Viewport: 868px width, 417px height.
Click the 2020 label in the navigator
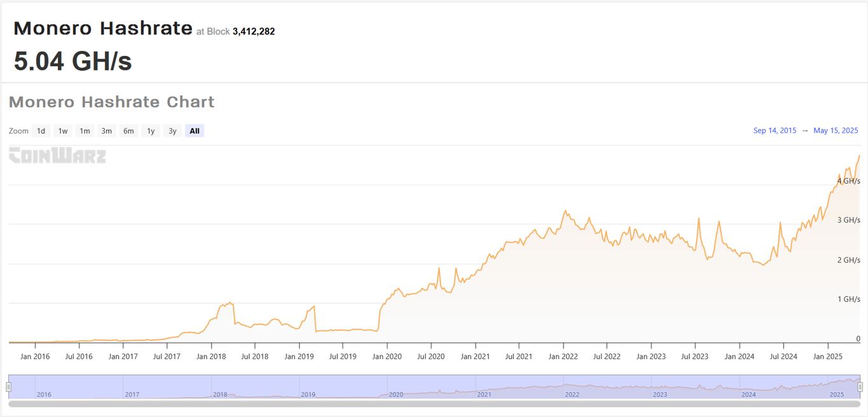[x=396, y=394]
